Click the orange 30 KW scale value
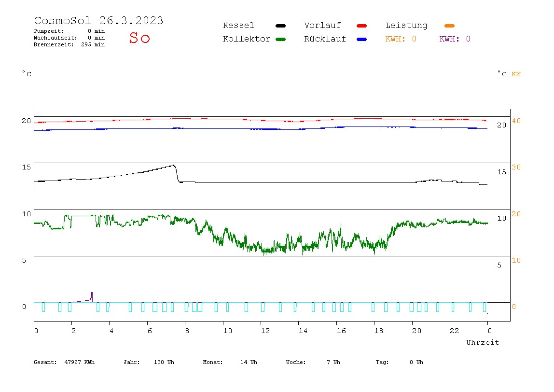This screenshot has height=392, width=554. 516,167
